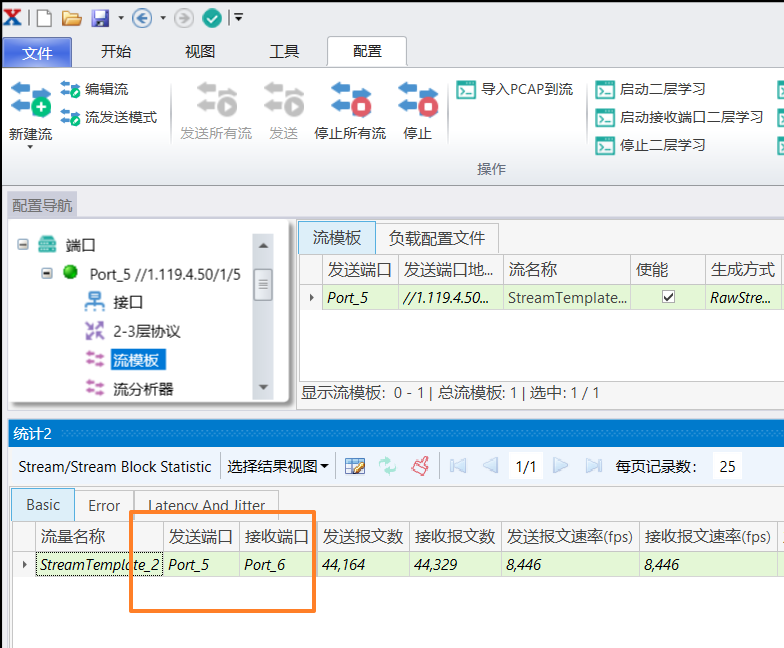Collapse the Port_5 tree node
This screenshot has height=648, width=784.
tap(47, 274)
